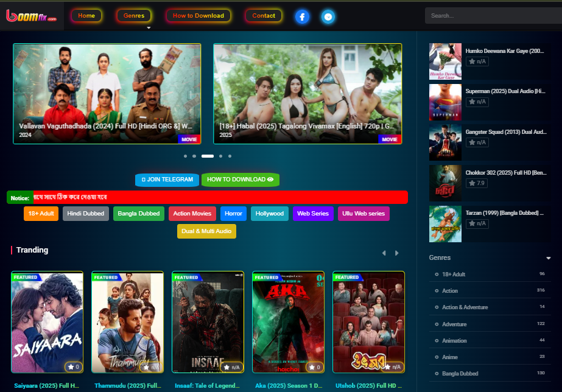Open the Utshob movie poster

tap(369, 322)
